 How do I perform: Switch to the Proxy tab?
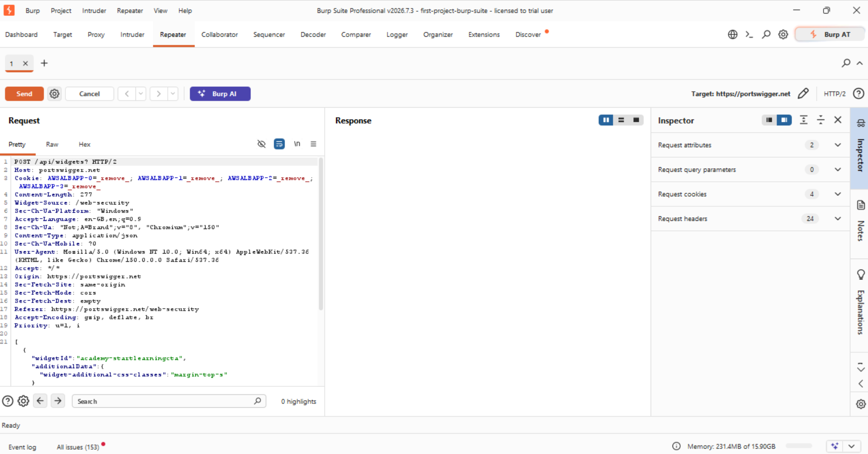tap(96, 35)
